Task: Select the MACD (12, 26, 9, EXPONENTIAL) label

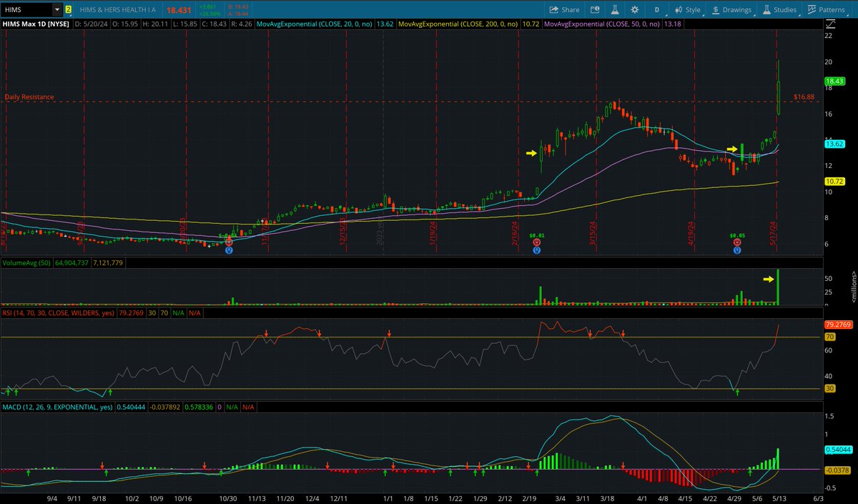Action: point(58,407)
